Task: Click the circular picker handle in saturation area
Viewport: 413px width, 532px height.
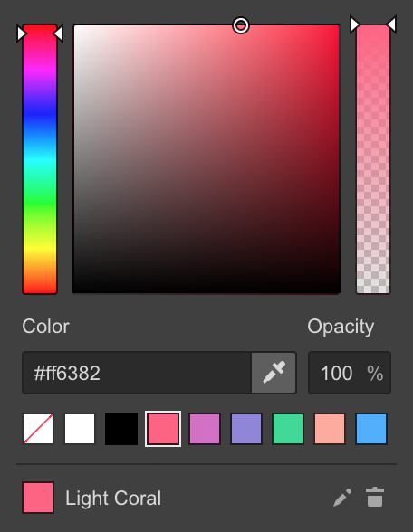Action: 241,25
